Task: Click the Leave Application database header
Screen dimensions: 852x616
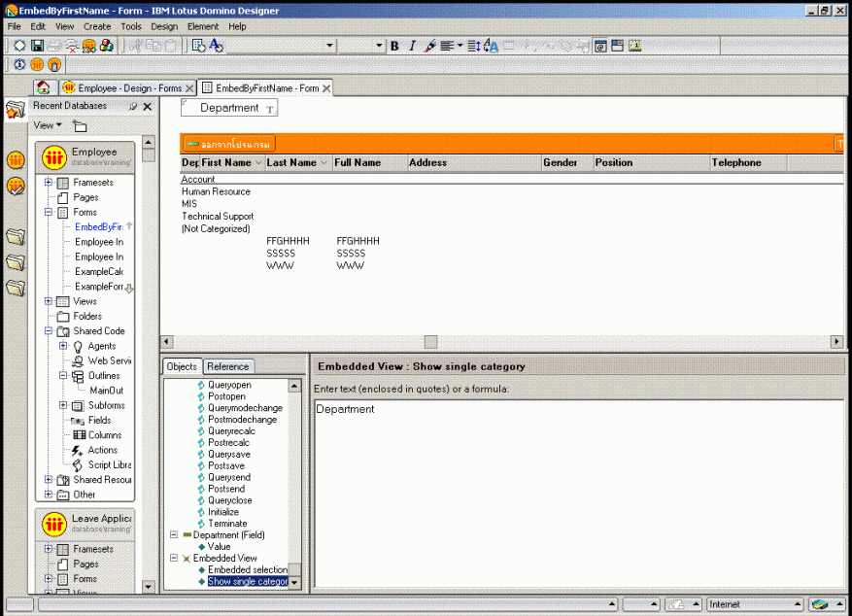Action: click(85, 524)
